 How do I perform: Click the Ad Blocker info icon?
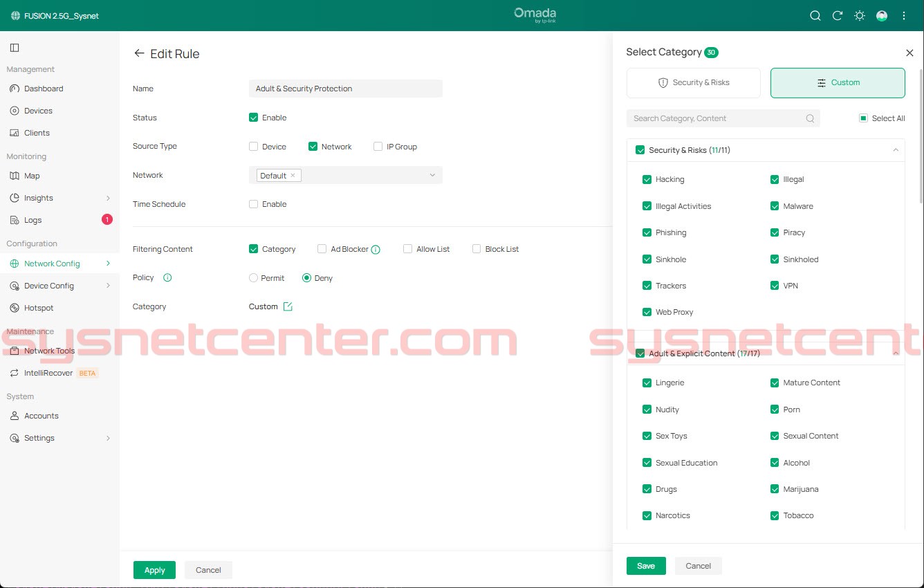coord(376,250)
